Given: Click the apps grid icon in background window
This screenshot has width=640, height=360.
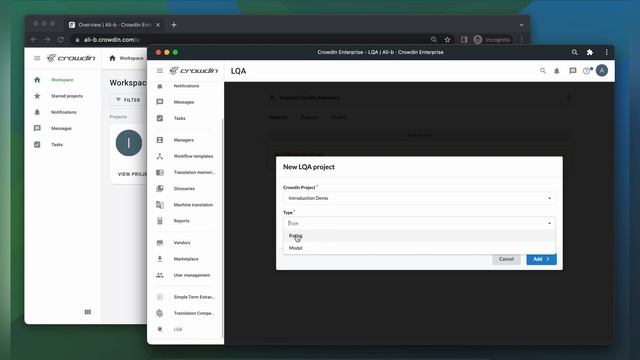Looking at the screenshot, I should point(88,312).
